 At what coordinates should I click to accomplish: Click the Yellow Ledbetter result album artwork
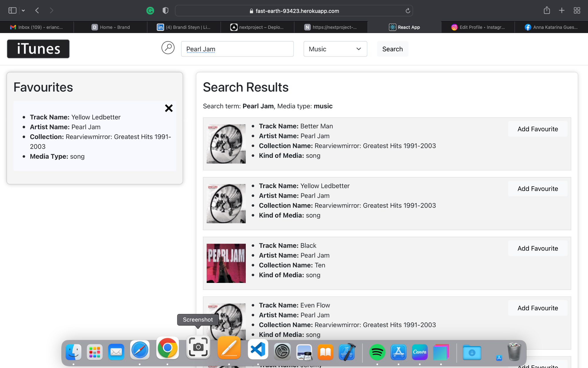[226, 203]
